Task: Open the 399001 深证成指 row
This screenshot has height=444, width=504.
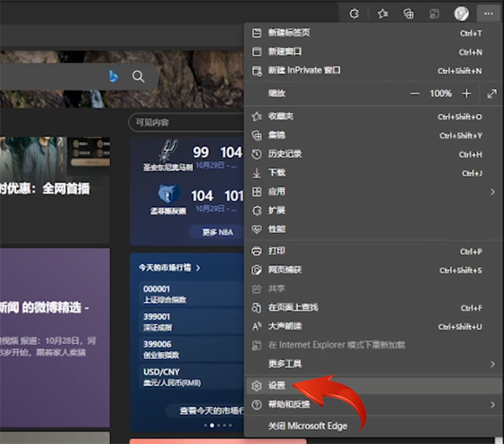Action: click(x=192, y=321)
